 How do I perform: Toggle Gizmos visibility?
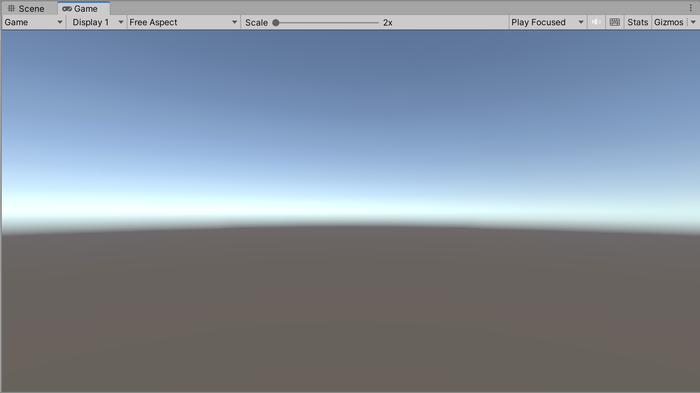pyautogui.click(x=669, y=22)
